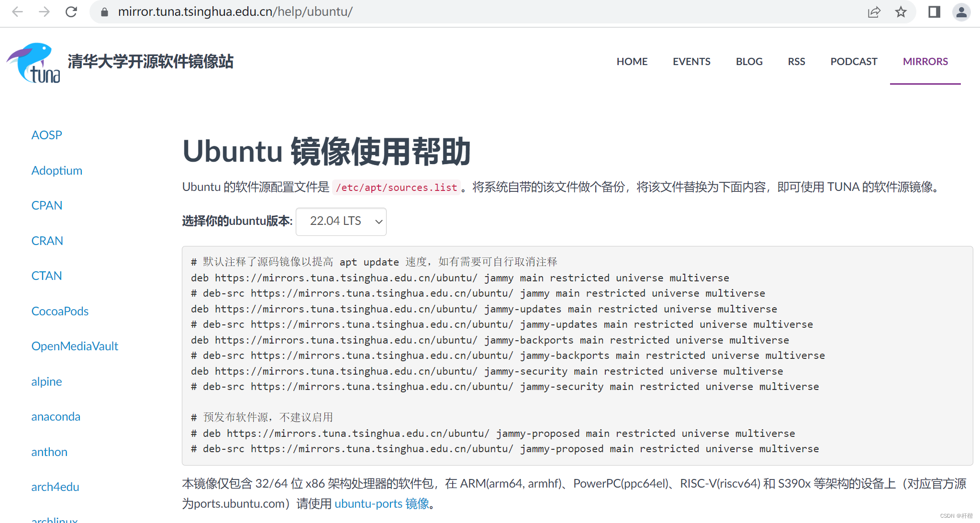Open the arch4edu sidebar link
Viewport: 980px width, 523px height.
point(55,487)
